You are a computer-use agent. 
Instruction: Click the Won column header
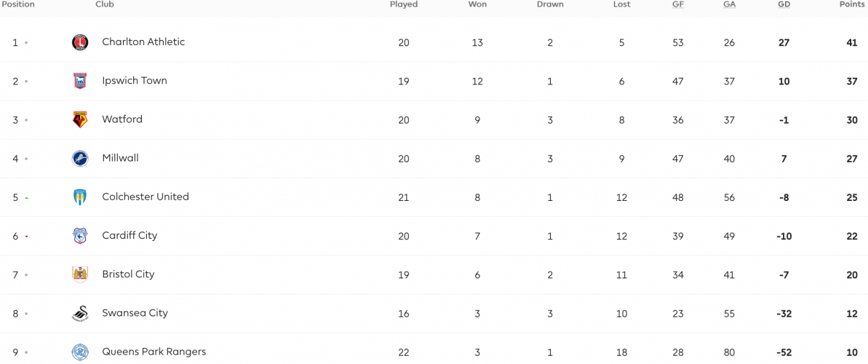coord(477,4)
